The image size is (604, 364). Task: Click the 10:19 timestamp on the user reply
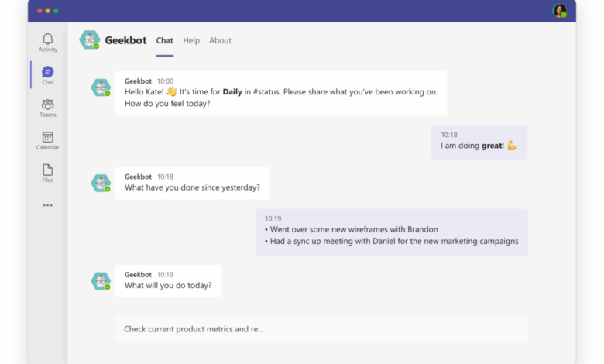tap(273, 218)
